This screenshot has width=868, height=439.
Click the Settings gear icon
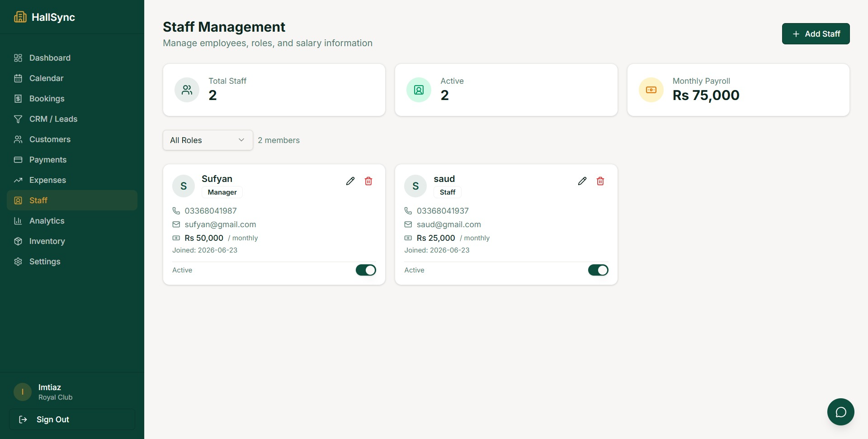[x=18, y=262]
